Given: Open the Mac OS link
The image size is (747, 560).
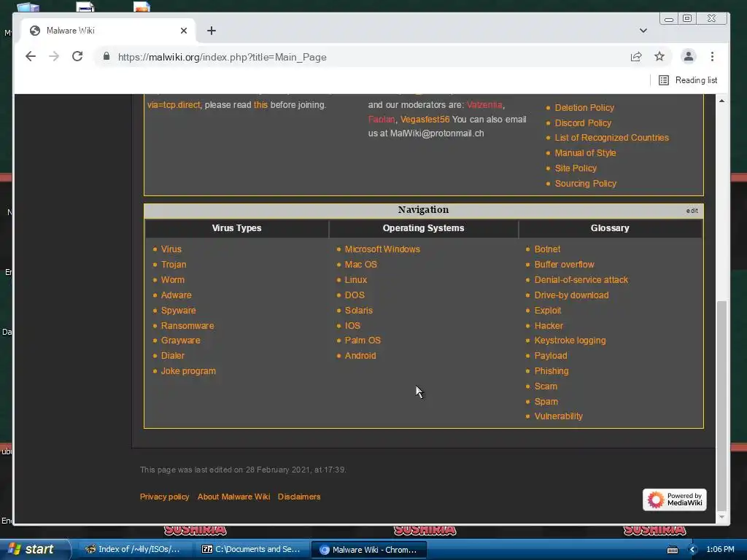Looking at the screenshot, I should click(x=360, y=264).
